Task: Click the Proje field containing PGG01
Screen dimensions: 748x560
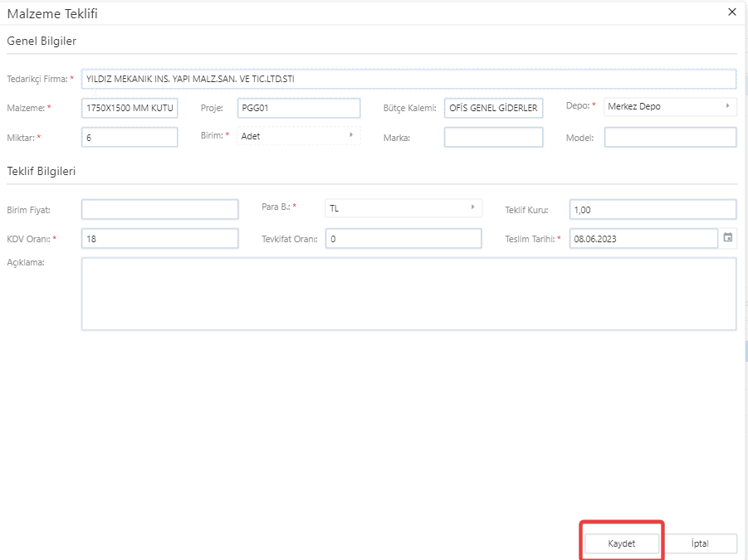Action: [298, 108]
